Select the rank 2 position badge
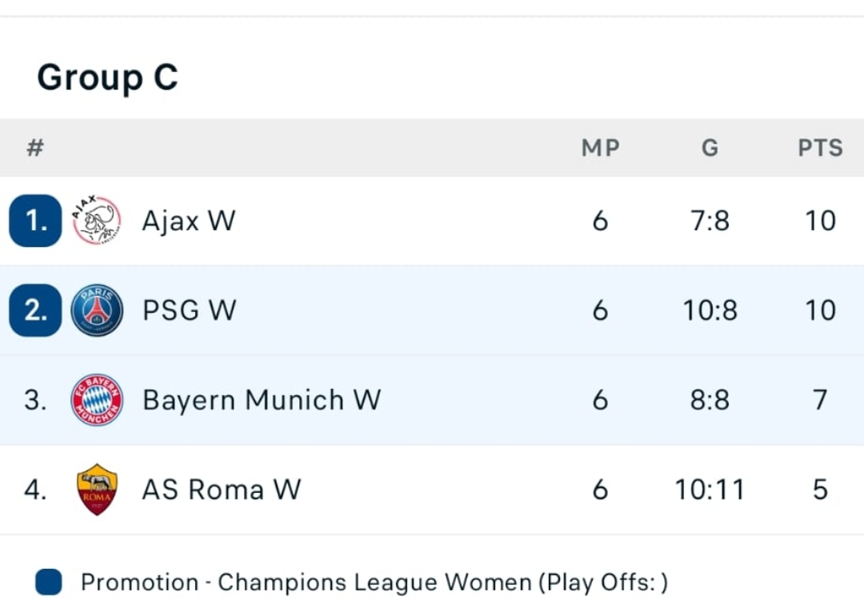This screenshot has width=864, height=616. (x=35, y=310)
